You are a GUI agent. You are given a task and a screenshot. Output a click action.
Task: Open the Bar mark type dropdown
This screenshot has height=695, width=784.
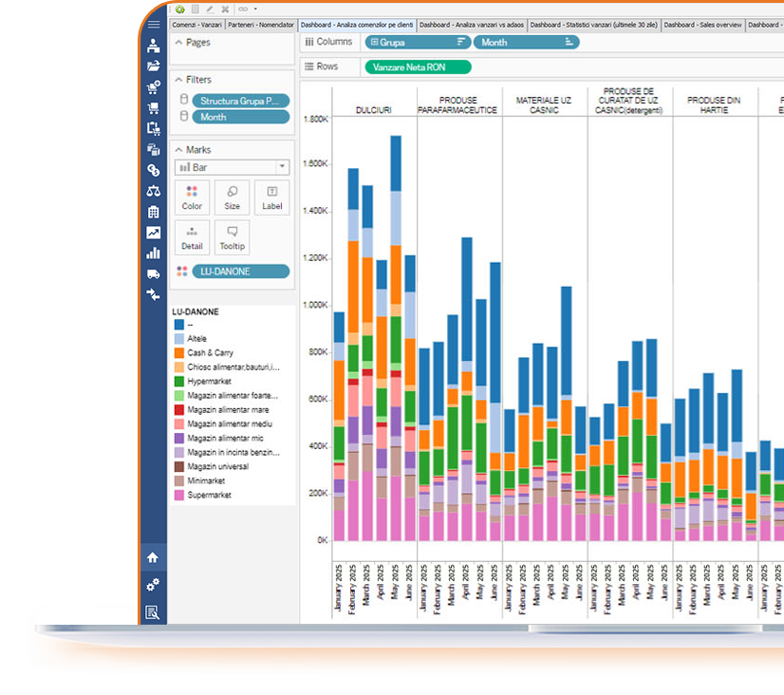point(280,167)
